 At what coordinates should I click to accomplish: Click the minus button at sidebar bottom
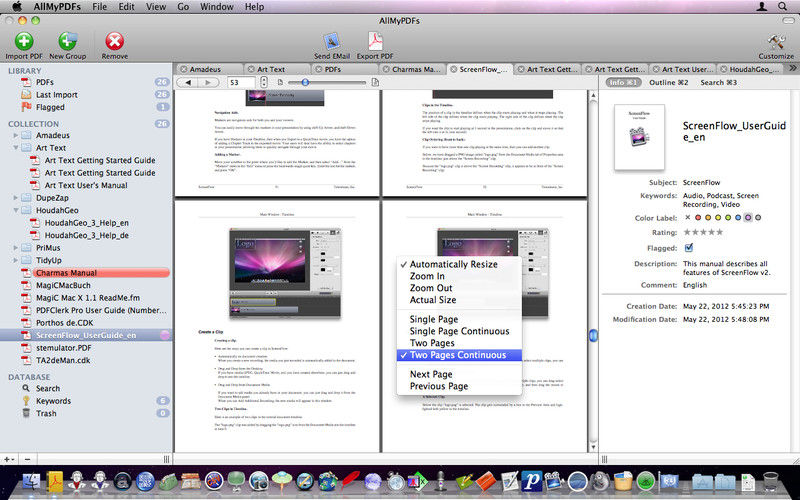[28, 459]
